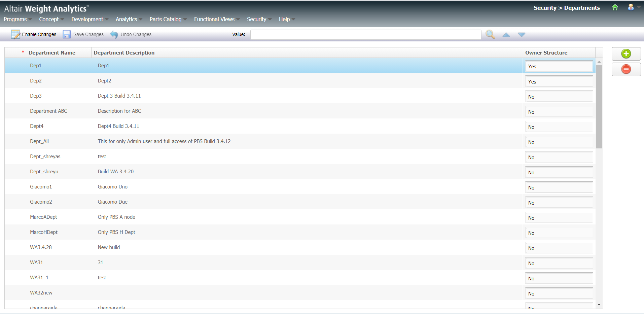Open Owner Structure dropdown for Dep1
This screenshot has height=314, width=644.
click(x=559, y=66)
